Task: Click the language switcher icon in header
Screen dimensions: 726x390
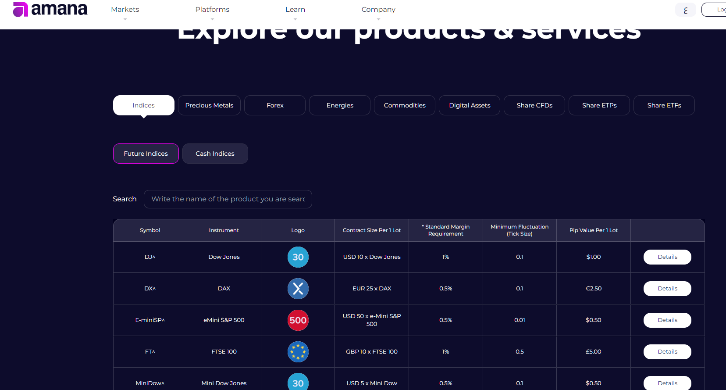Action: [x=685, y=10]
